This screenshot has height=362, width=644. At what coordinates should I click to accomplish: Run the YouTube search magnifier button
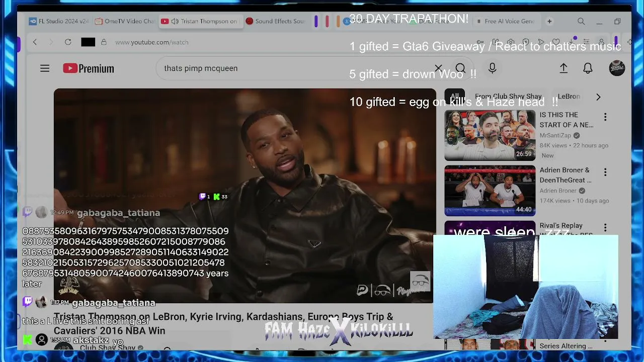(x=460, y=68)
